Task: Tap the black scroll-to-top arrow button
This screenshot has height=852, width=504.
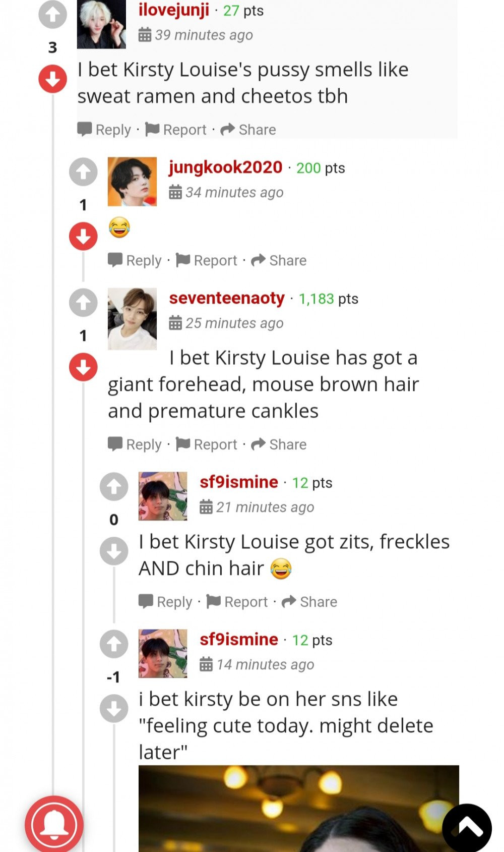Action: point(467,827)
